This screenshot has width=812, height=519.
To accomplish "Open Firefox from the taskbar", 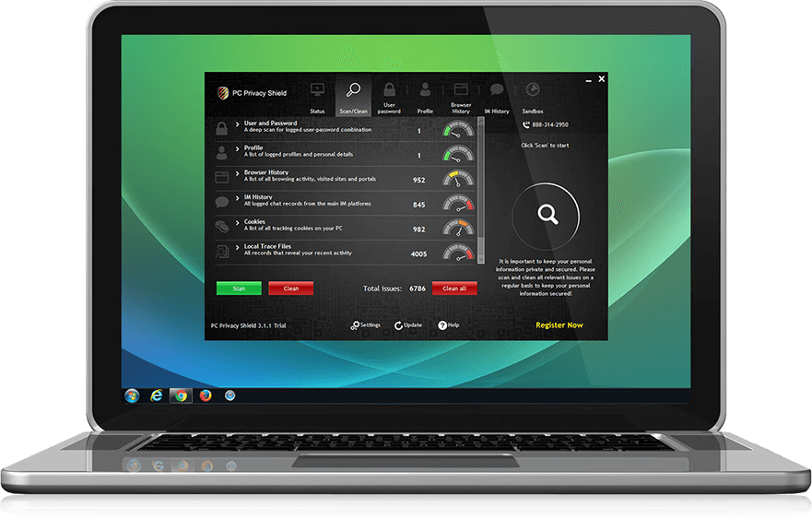I will point(206,395).
